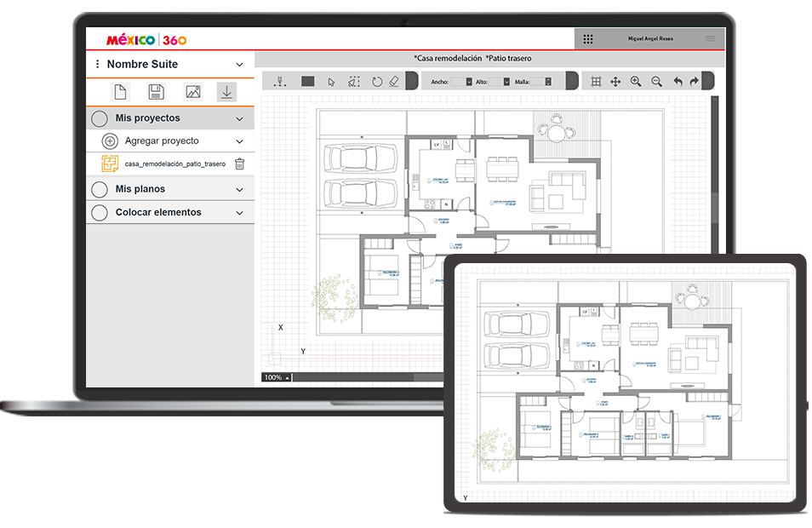Select the Mis planos circle
The image size is (812, 528).
[100, 189]
